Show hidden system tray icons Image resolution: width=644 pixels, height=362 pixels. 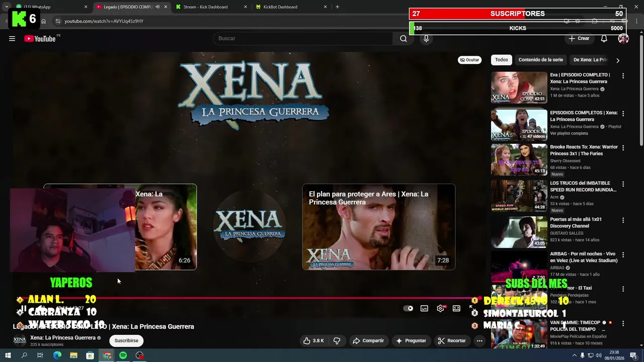(574, 355)
